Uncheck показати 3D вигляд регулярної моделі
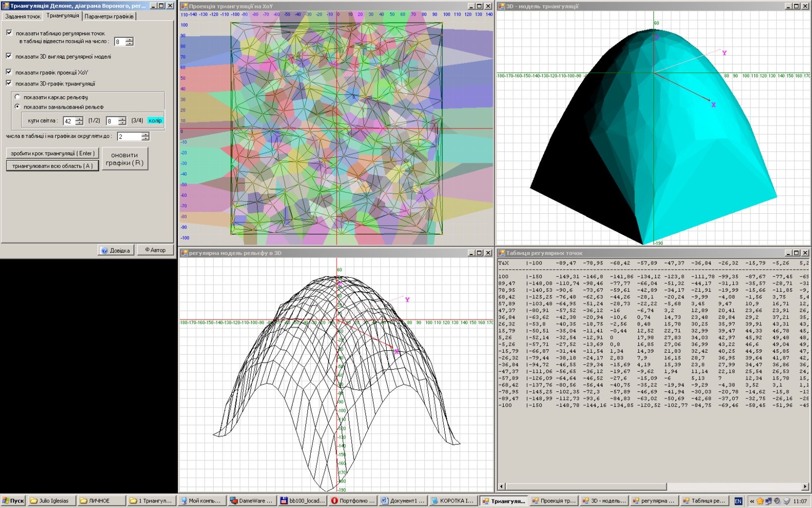This screenshot has height=508, width=812. pos(9,56)
